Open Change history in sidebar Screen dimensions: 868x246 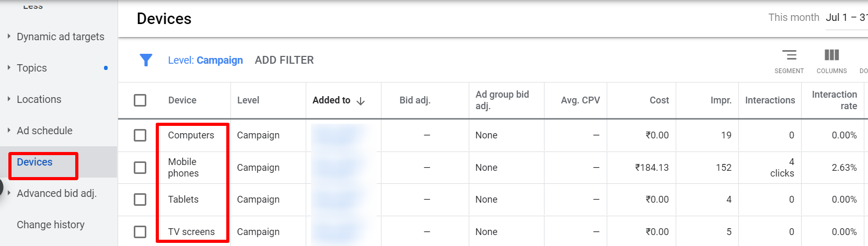coord(51,225)
